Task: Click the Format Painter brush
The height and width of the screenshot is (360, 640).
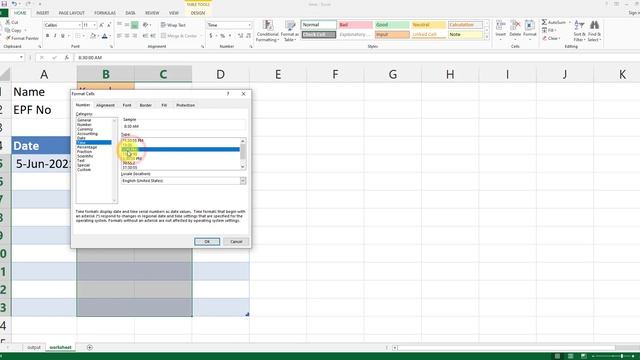Action: click(8, 38)
